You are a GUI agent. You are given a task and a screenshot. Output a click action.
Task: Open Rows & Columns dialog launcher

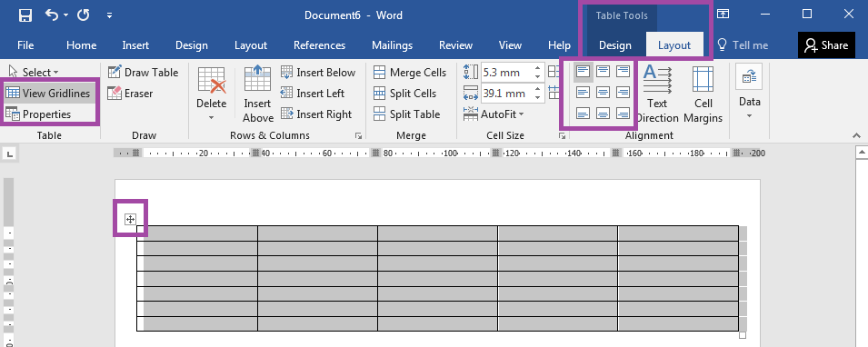point(358,135)
